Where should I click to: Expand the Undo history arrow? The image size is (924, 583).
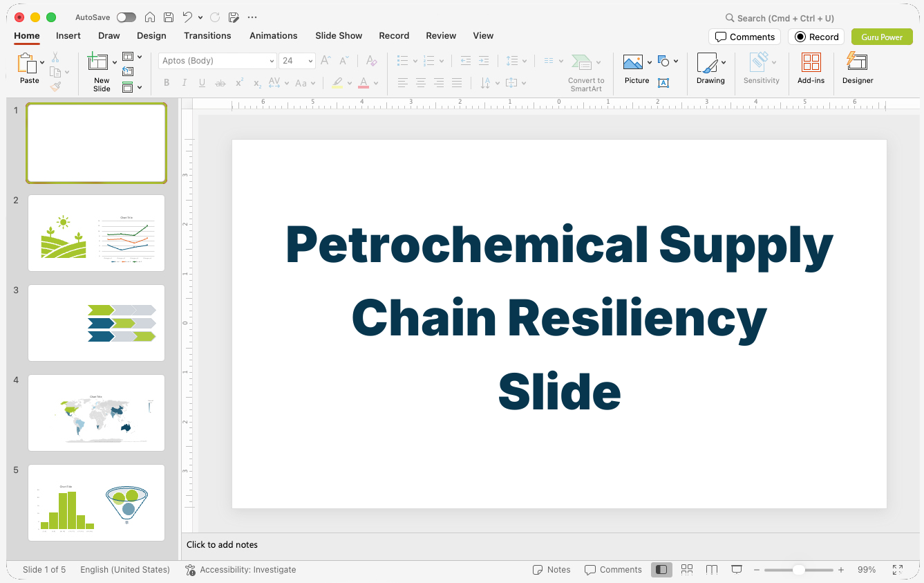(200, 17)
